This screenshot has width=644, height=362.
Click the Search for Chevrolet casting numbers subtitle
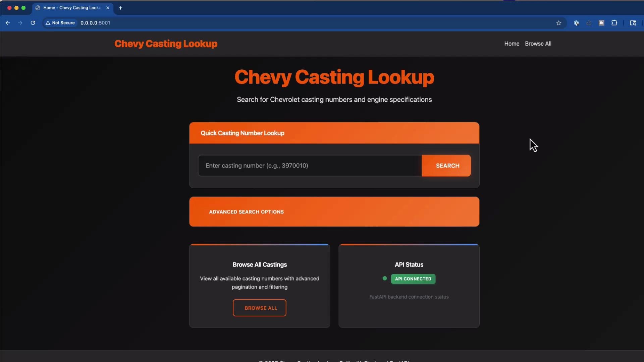(334, 100)
